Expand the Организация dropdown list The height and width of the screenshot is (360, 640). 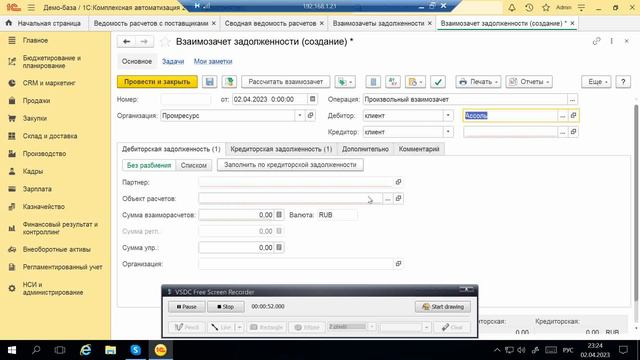tap(300, 116)
